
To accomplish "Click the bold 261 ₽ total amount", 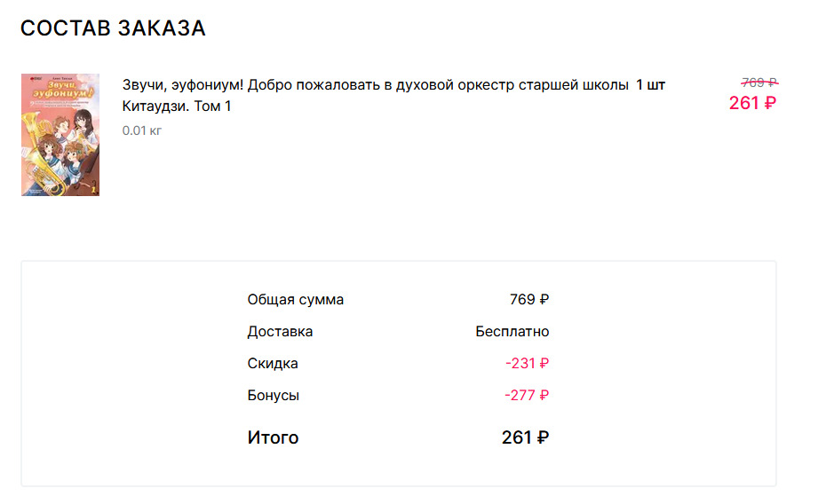I will [525, 437].
